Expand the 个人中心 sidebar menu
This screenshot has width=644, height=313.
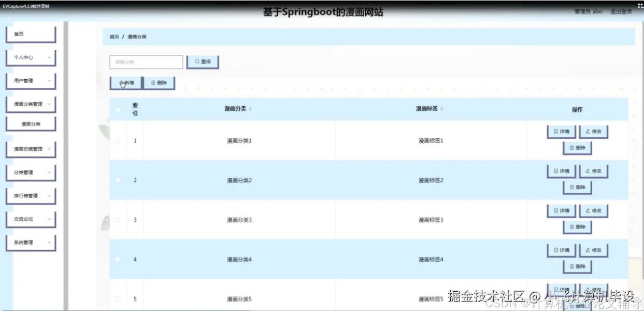30,58
